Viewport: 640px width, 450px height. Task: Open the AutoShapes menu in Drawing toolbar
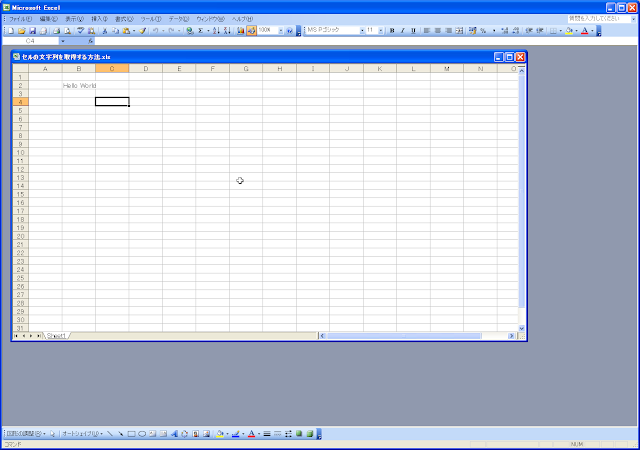pos(82,434)
